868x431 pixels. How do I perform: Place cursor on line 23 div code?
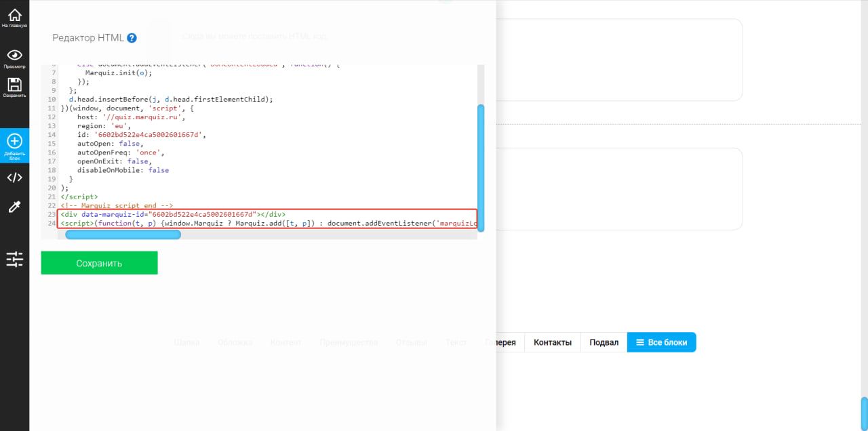click(x=173, y=214)
